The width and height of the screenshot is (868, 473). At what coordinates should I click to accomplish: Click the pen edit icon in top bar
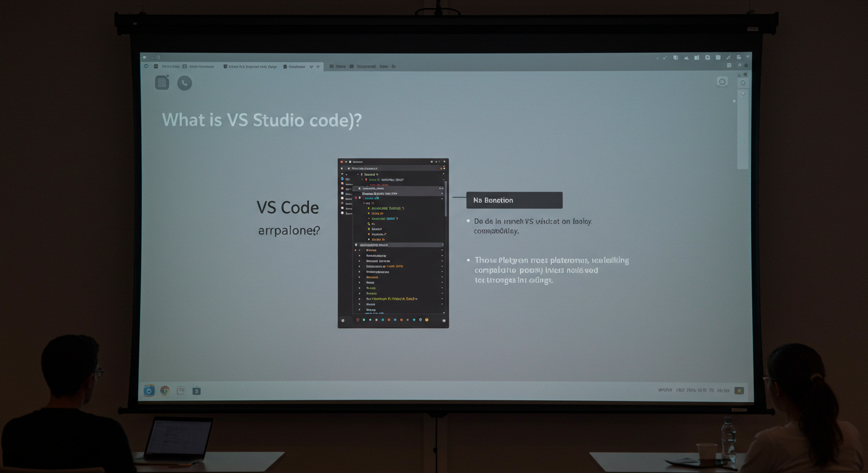click(x=728, y=57)
